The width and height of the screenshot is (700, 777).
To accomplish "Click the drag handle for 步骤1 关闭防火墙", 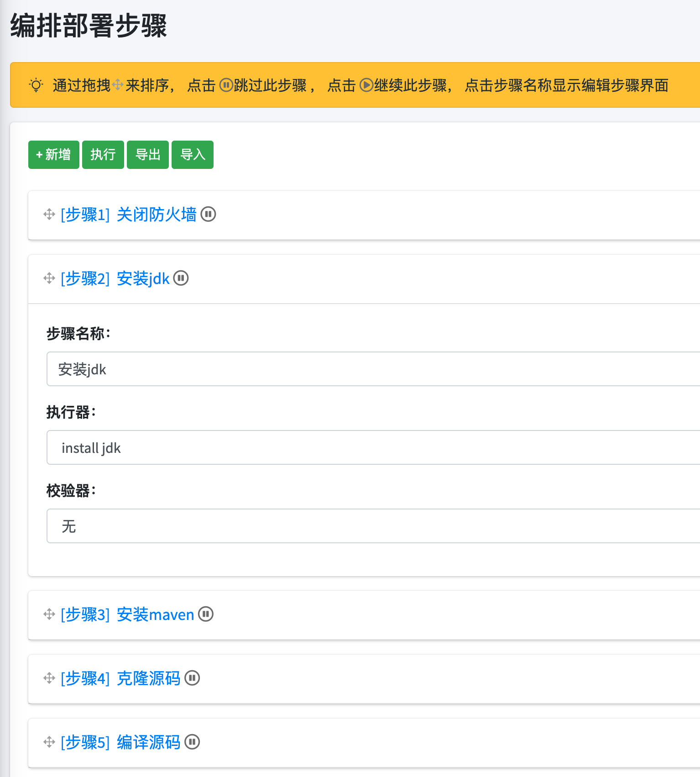I will click(x=49, y=214).
